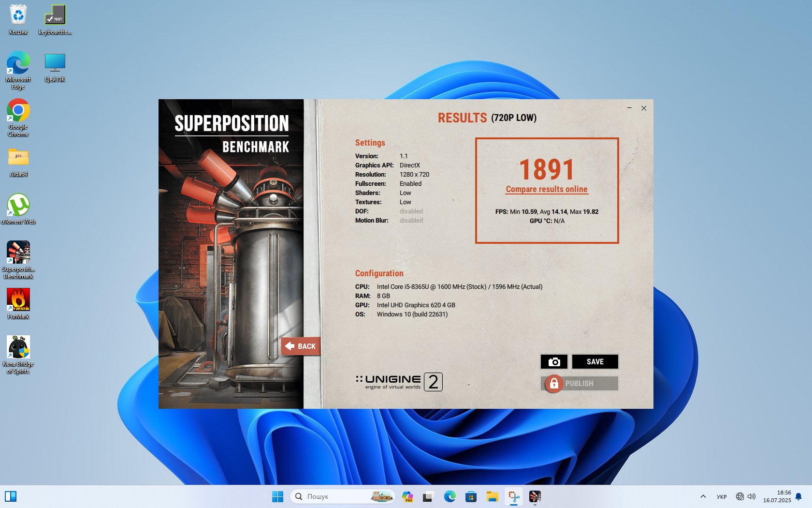Go back using the BACK arrow
This screenshot has height=508, width=812.
(301, 346)
